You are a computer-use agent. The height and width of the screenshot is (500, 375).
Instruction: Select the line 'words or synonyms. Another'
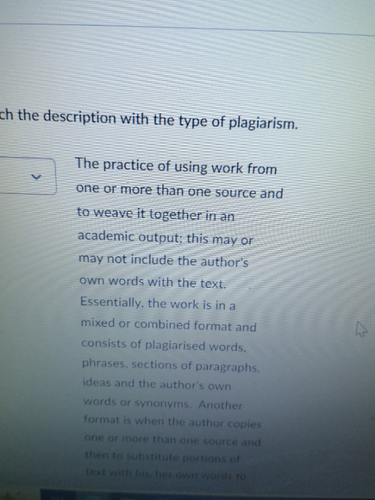[x=163, y=403]
